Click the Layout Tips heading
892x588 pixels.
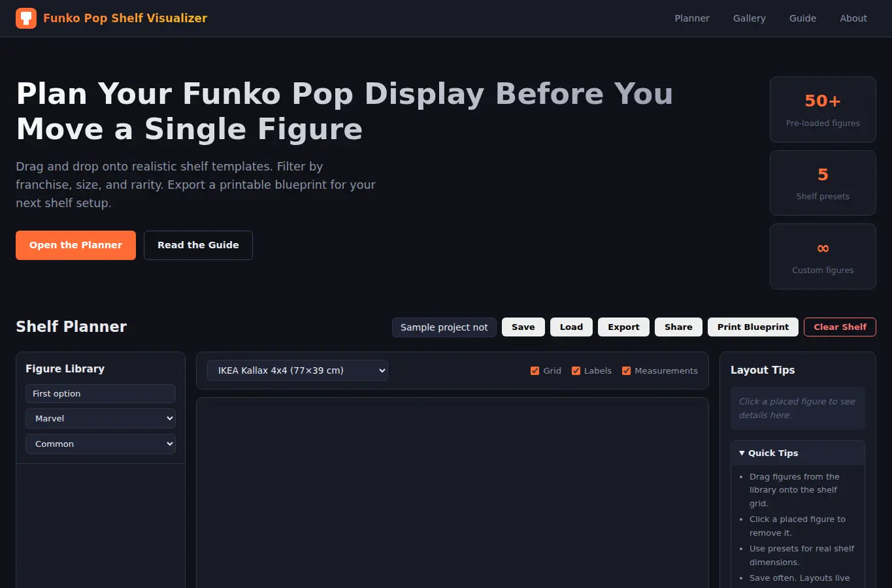click(763, 370)
